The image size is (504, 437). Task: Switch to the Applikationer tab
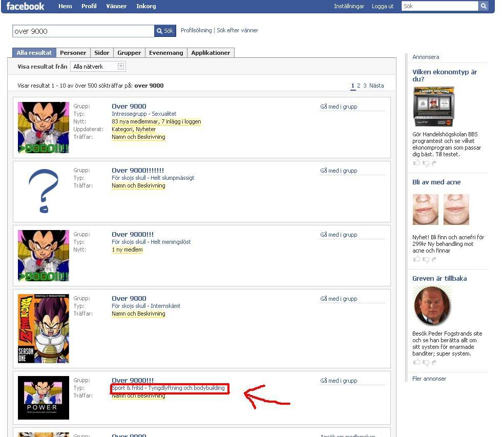[x=211, y=53]
